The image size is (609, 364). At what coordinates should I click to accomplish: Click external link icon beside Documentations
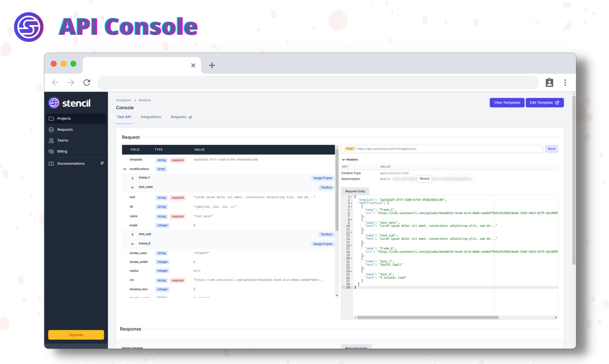click(102, 163)
